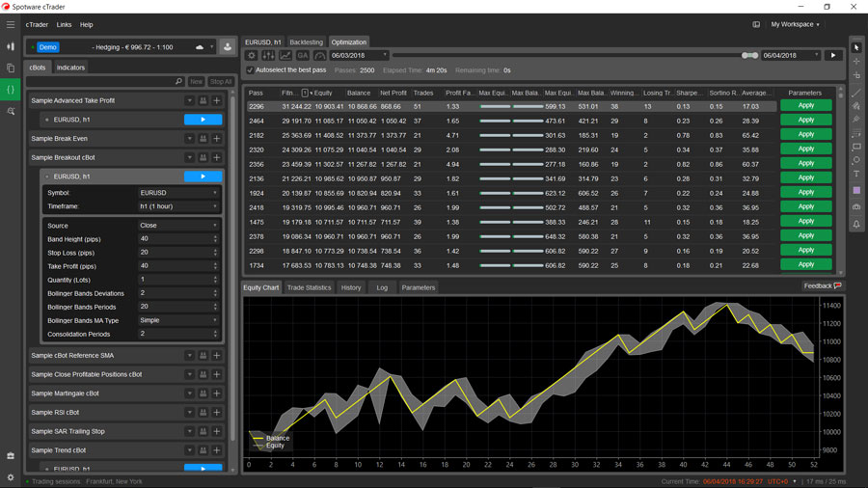The height and width of the screenshot is (488, 868).
Task: Click the chart line icon in optimization toolbar
Action: click(285, 55)
